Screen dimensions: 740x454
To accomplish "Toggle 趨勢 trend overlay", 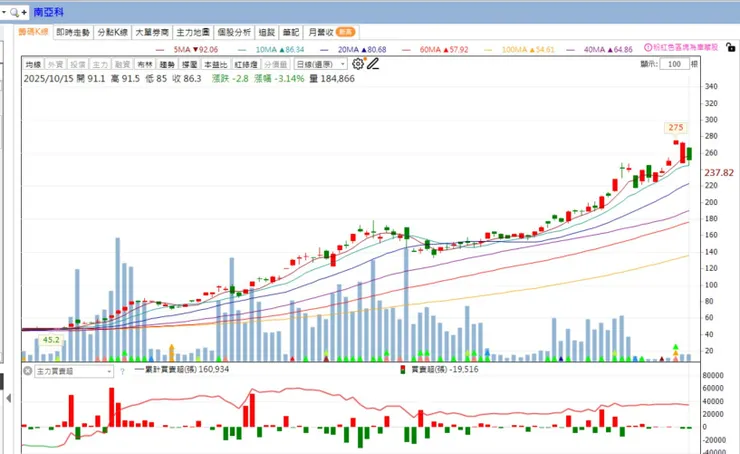I will tap(167, 64).
